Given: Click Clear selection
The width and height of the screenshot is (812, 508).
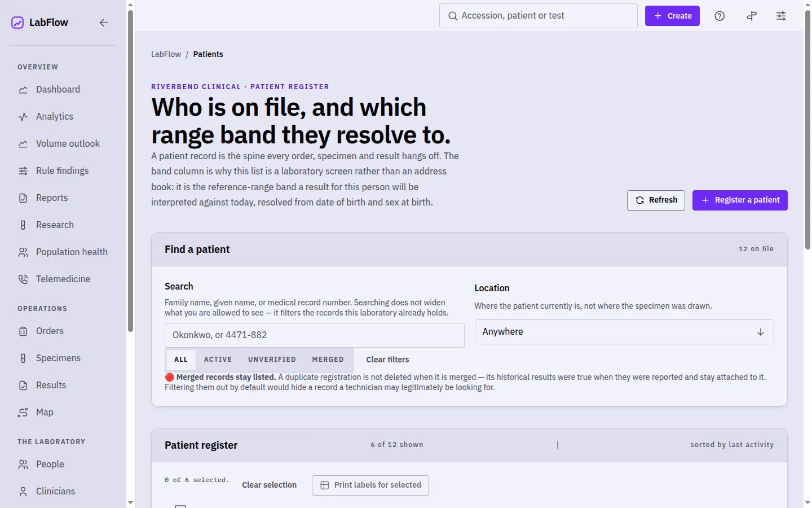Looking at the screenshot, I should pos(270,485).
